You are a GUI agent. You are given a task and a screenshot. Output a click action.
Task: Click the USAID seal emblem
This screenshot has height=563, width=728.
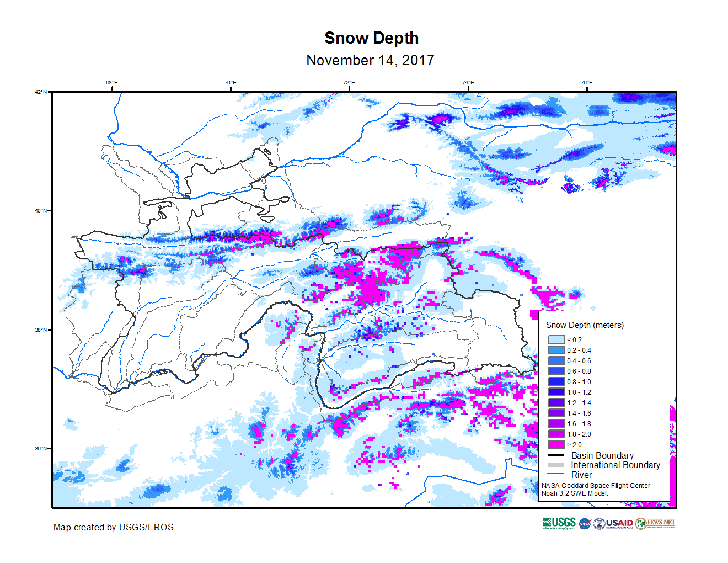pyautogui.click(x=599, y=524)
